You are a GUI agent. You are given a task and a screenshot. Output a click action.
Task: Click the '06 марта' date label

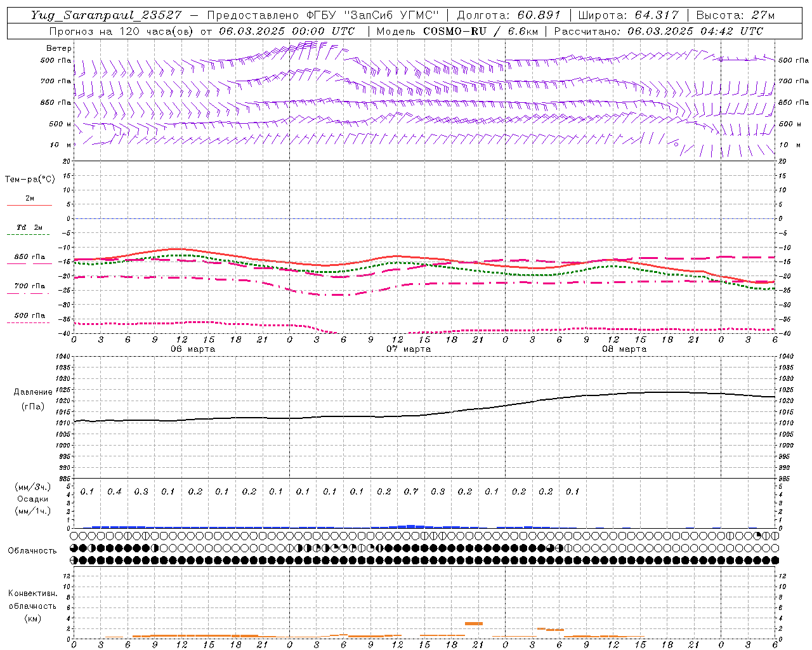[x=193, y=349]
